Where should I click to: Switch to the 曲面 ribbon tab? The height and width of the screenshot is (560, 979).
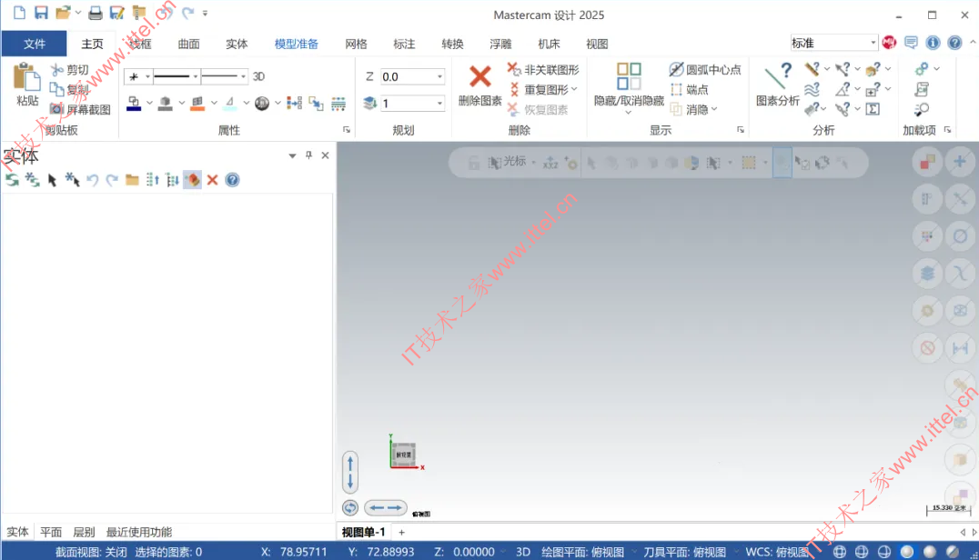188,44
